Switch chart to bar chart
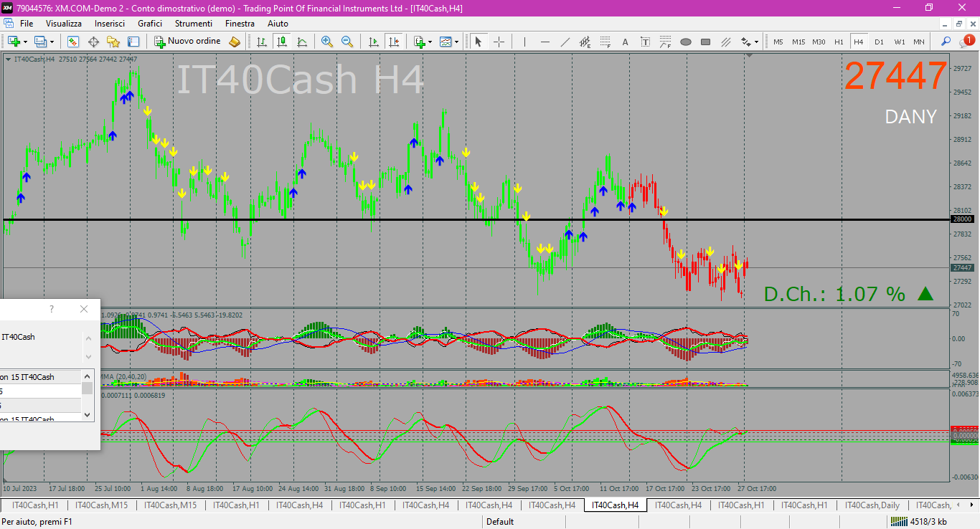This screenshot has height=529, width=980. [262, 42]
